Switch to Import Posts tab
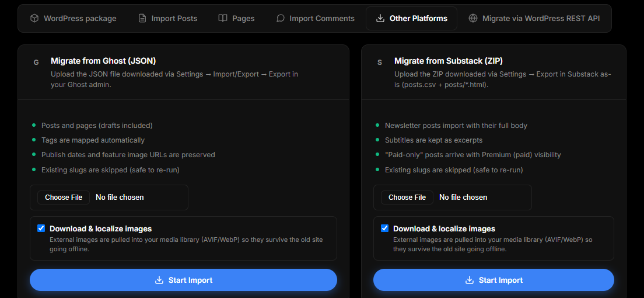The height and width of the screenshot is (298, 644). (x=167, y=19)
